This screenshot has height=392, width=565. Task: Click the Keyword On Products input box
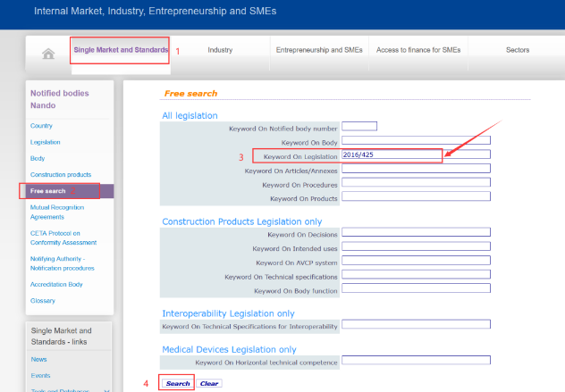416,196
